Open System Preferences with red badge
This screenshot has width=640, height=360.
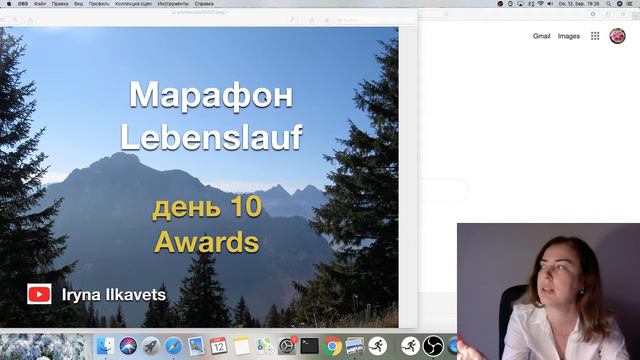click(x=287, y=346)
